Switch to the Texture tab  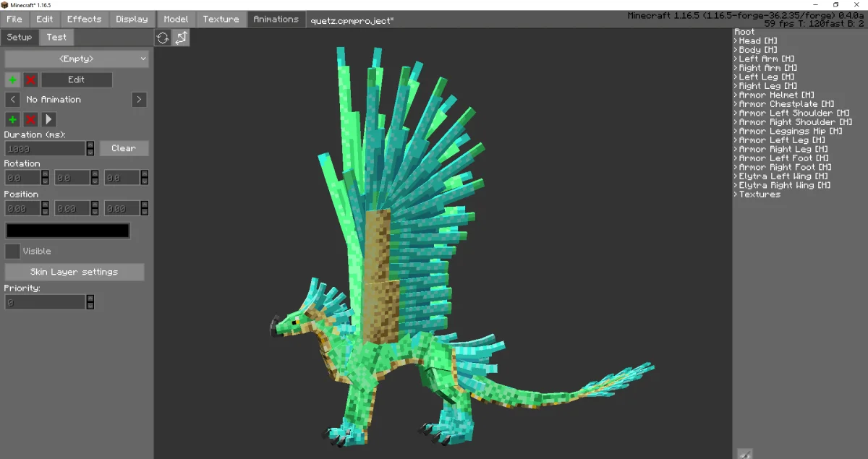(221, 19)
